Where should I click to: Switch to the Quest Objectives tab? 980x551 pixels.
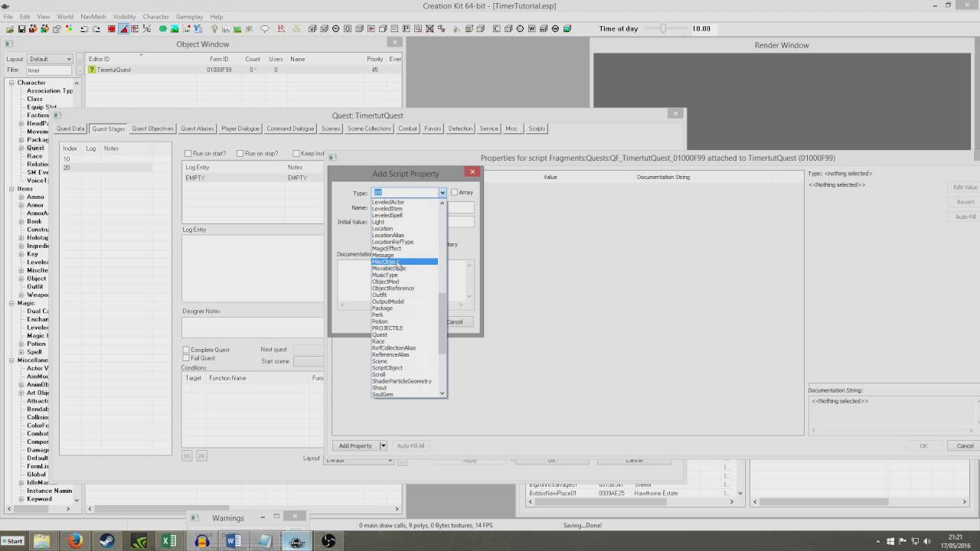pyautogui.click(x=152, y=129)
